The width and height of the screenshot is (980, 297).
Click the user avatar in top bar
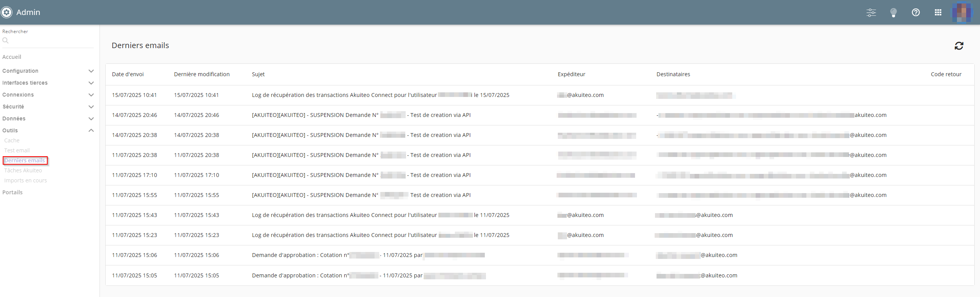(962, 13)
